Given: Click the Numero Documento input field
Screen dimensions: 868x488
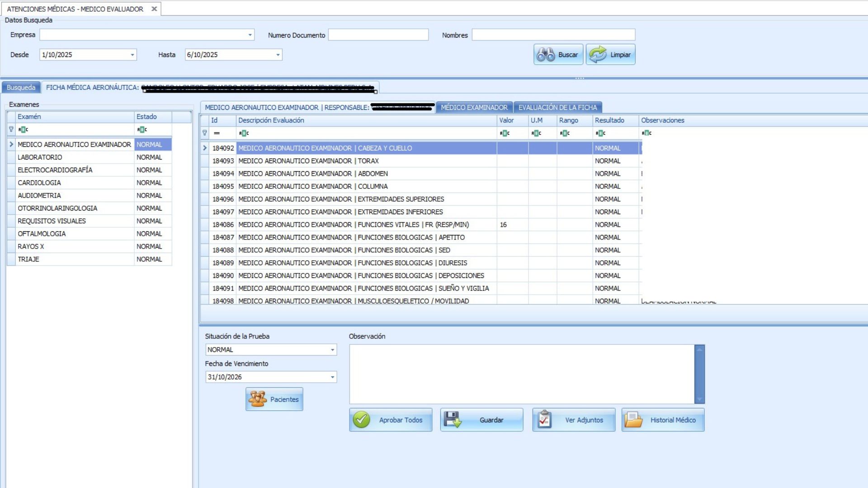Looking at the screenshot, I should click(378, 35).
